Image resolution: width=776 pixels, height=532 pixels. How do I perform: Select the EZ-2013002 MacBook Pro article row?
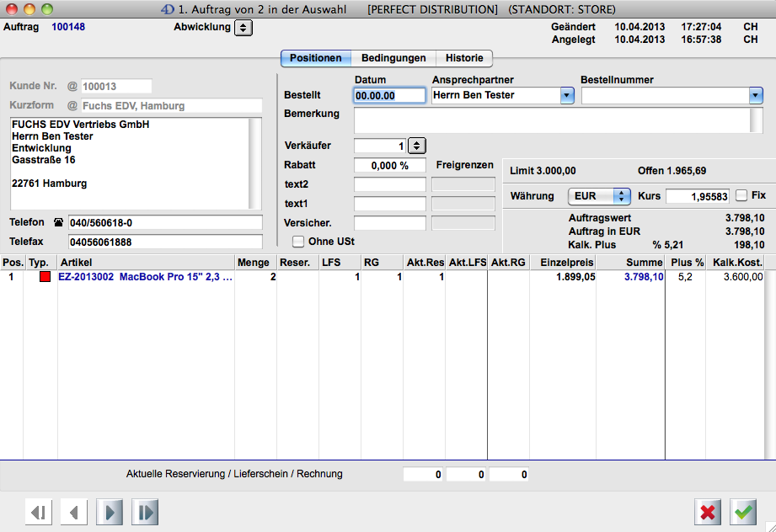[145, 277]
